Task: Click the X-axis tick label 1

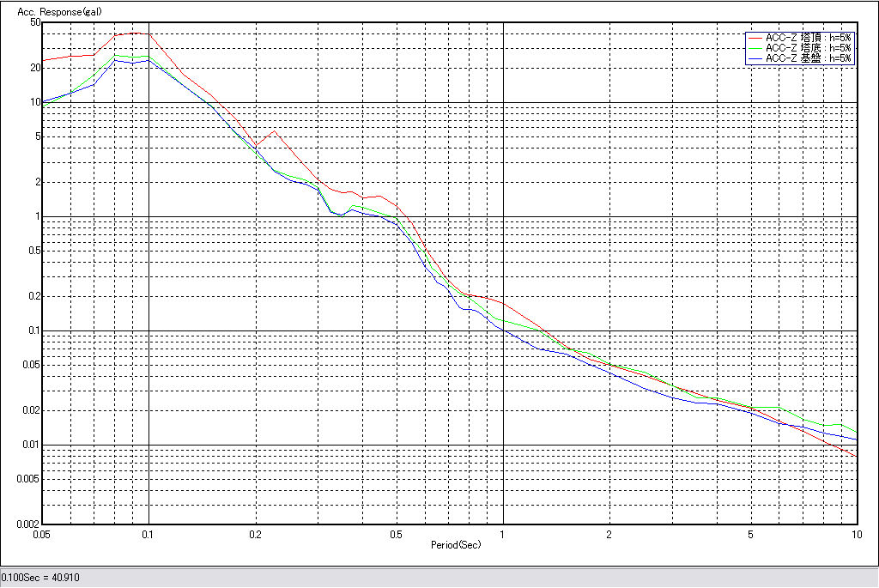Action: click(x=503, y=533)
